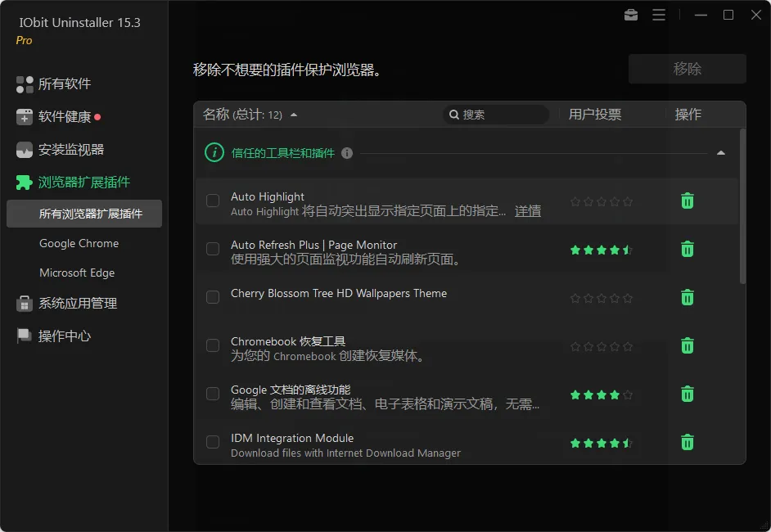Select 所有浏览器扩展插件 sub-item

coord(84,214)
